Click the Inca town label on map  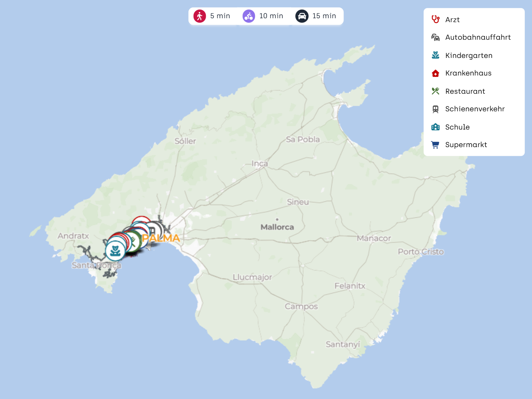[x=259, y=163]
